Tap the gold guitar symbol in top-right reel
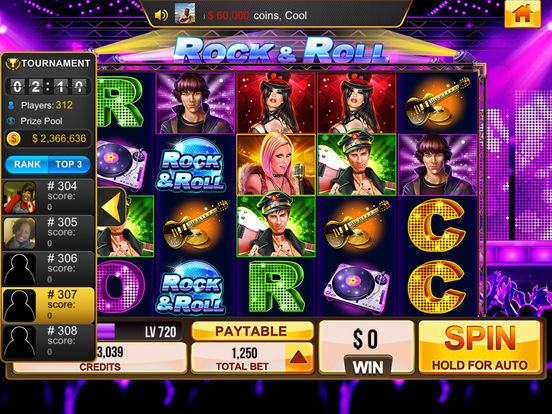Screen dimensions: 552x414 coord(438,103)
